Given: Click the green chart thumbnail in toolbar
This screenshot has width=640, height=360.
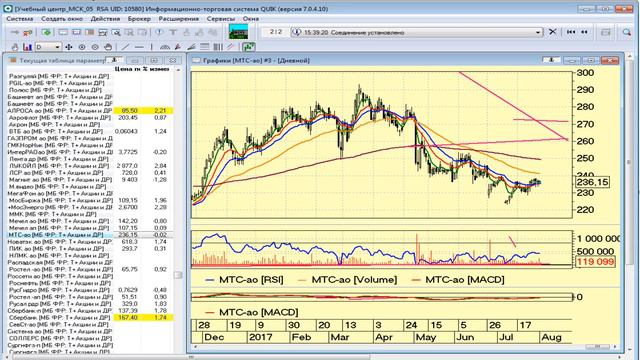Looking at the screenshot, I should (238, 32).
